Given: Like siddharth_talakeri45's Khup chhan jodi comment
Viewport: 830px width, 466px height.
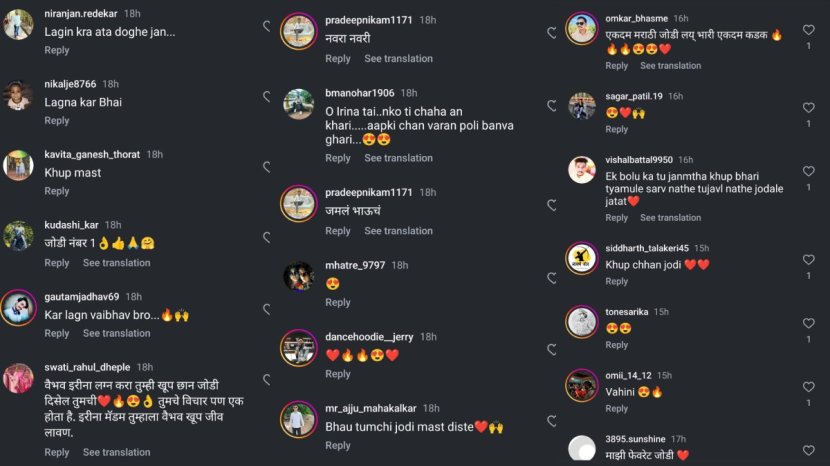Looking at the screenshot, I should pos(808,259).
